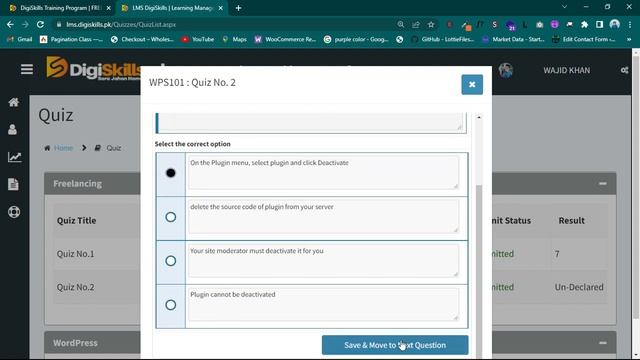Open the purple color Google bookmark
Screen dimensions: 640x360
356,39
